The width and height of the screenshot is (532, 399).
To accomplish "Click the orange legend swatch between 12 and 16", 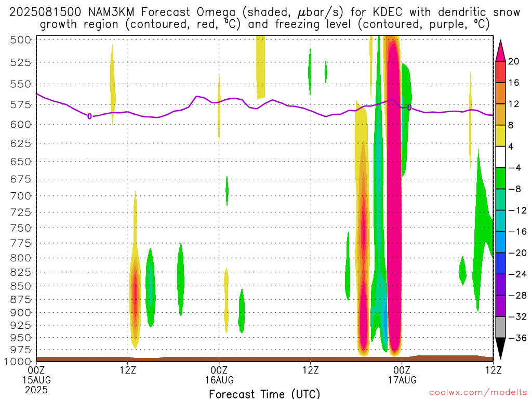I will [500, 93].
